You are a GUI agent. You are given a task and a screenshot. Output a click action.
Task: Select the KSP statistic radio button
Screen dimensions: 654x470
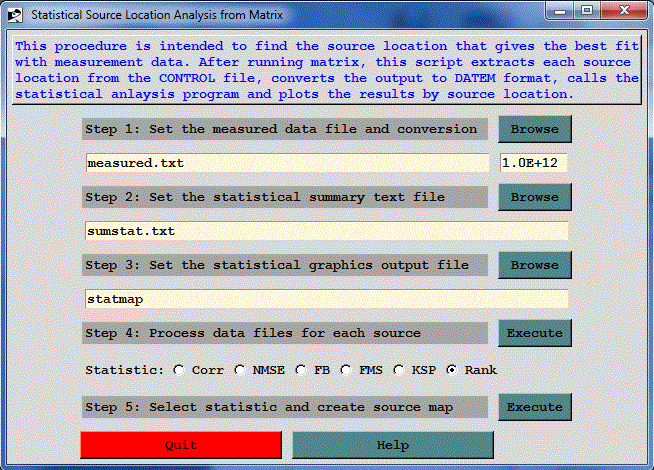point(400,370)
